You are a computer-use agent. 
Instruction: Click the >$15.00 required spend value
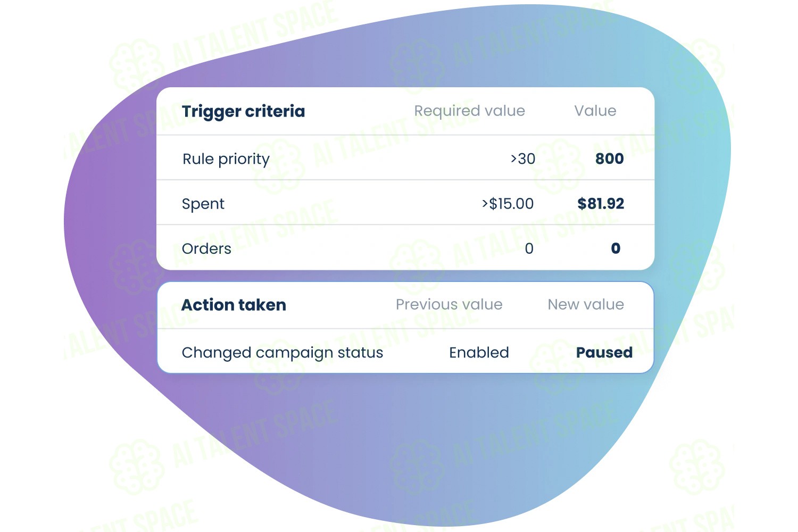click(x=508, y=204)
